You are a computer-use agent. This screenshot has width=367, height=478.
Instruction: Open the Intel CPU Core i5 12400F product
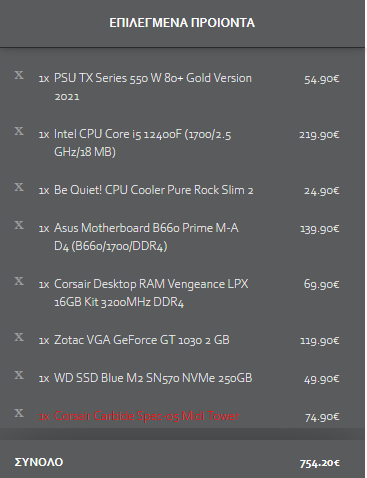(x=143, y=143)
